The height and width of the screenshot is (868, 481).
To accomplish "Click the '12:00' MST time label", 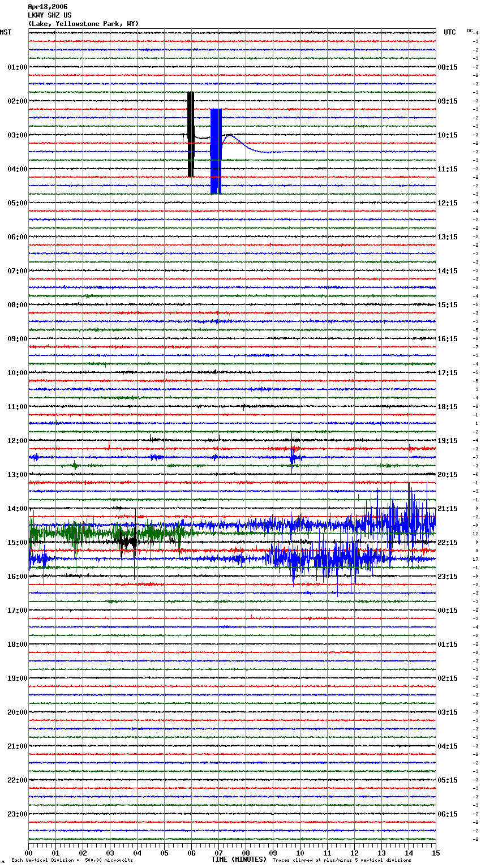I will point(18,441).
